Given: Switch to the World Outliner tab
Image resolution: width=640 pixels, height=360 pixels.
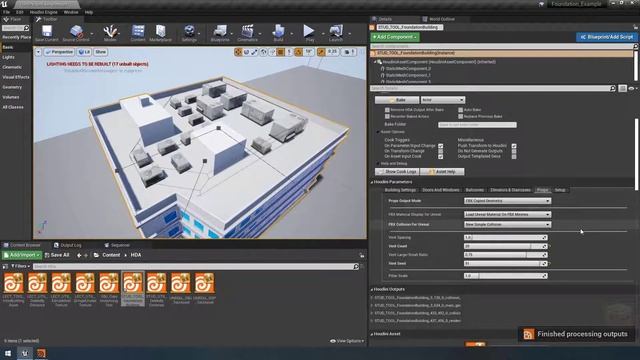Looking at the screenshot, I should 438,19.
